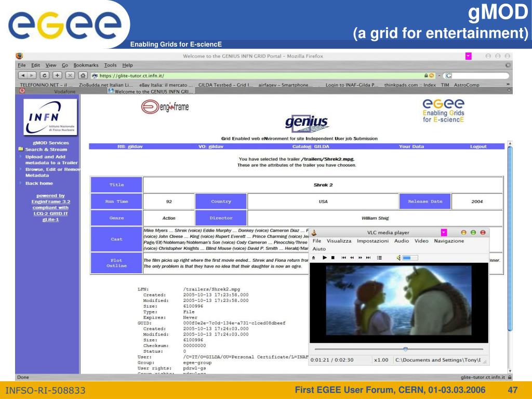Click Logout in GENIUS menu bar
Screen dimensions: 532x399
tap(478, 147)
